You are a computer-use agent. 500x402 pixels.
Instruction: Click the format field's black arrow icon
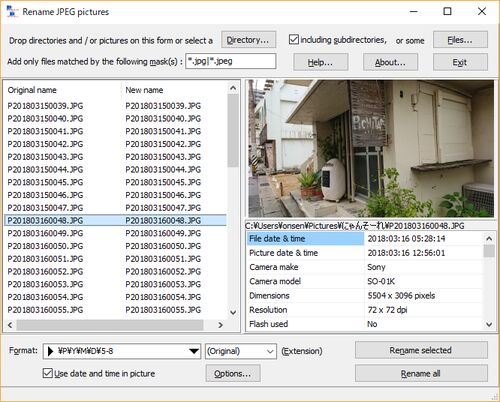[x=50, y=351]
